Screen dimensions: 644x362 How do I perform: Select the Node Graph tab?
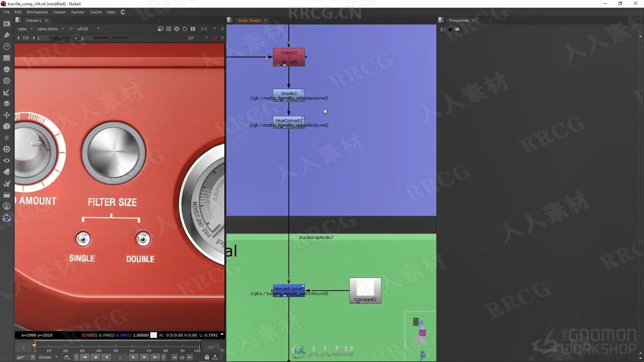[x=249, y=20]
